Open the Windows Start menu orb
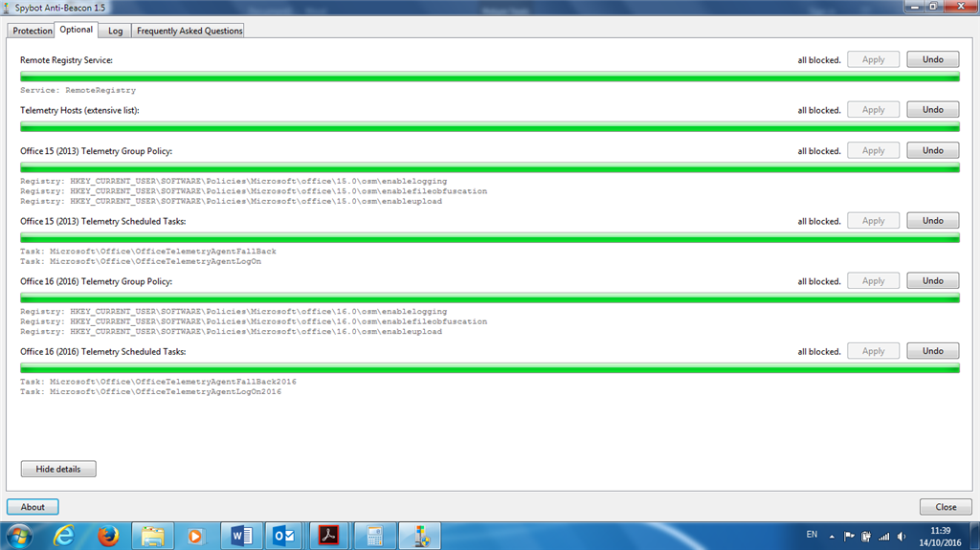The image size is (980, 550). (19, 537)
